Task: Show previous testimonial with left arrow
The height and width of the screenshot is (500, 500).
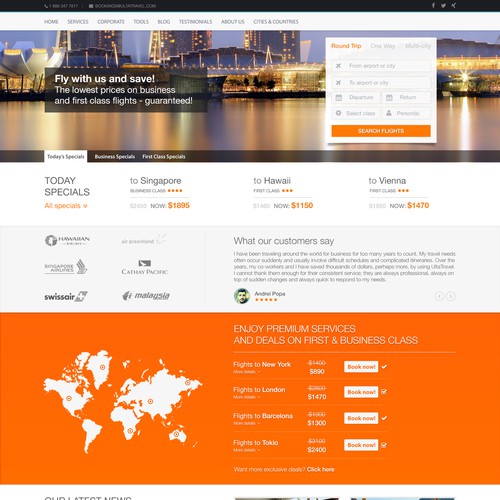Action: click(x=439, y=296)
